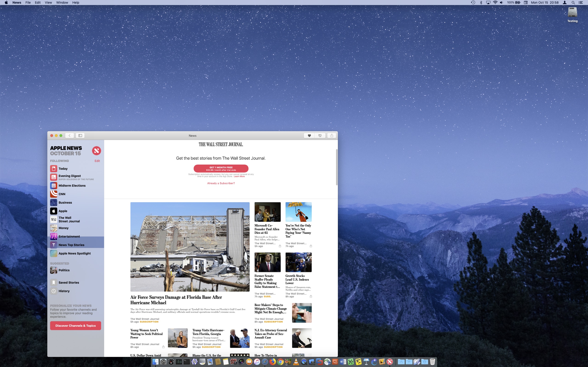Open the Saved Stories section

(68, 283)
